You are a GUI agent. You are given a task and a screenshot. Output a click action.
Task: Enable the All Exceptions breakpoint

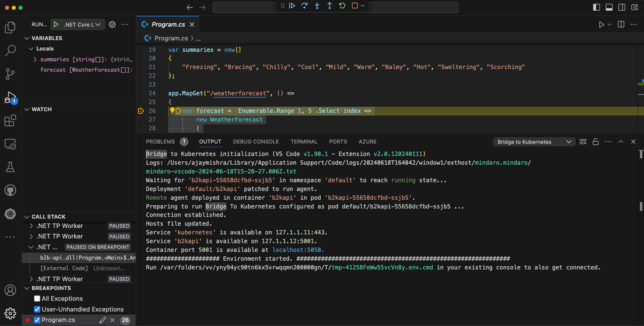tap(37, 299)
